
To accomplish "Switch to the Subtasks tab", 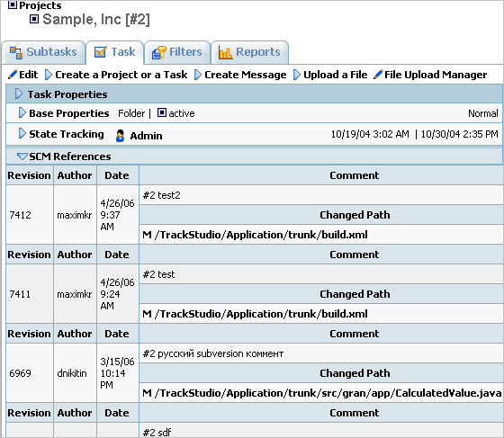I will click(x=43, y=52).
